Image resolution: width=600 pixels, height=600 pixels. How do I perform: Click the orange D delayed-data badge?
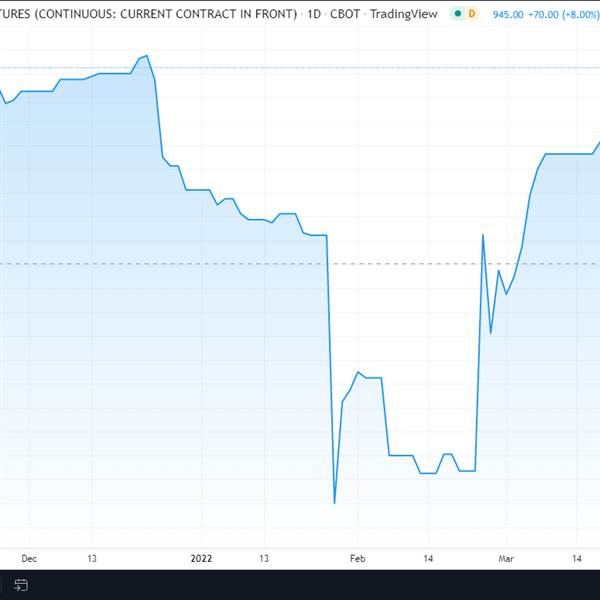[472, 14]
